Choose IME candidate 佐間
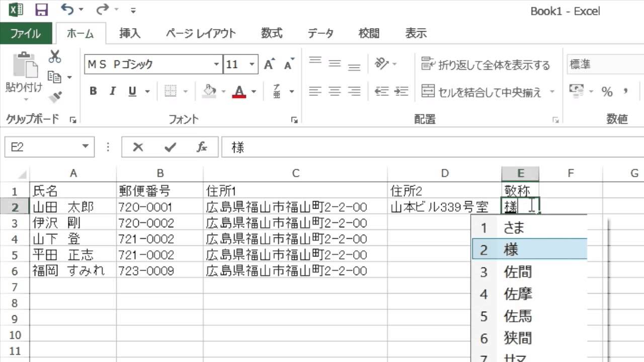 coord(529,272)
